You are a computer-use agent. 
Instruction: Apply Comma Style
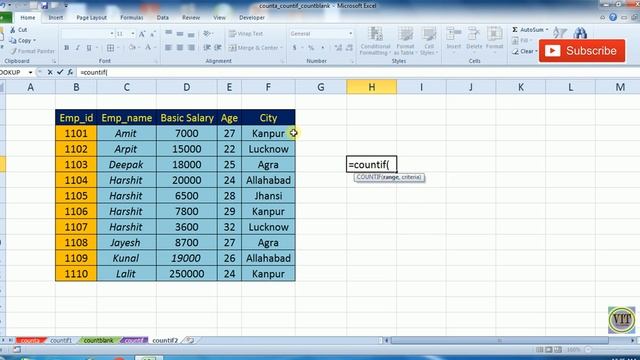pos(323,48)
